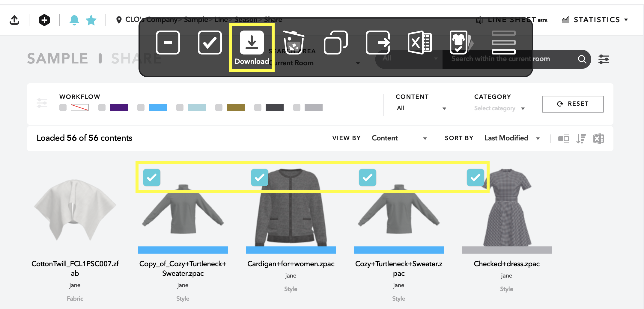This screenshot has height=309, width=644.
Task: Click the select all checkmark icon
Action: [x=210, y=43]
